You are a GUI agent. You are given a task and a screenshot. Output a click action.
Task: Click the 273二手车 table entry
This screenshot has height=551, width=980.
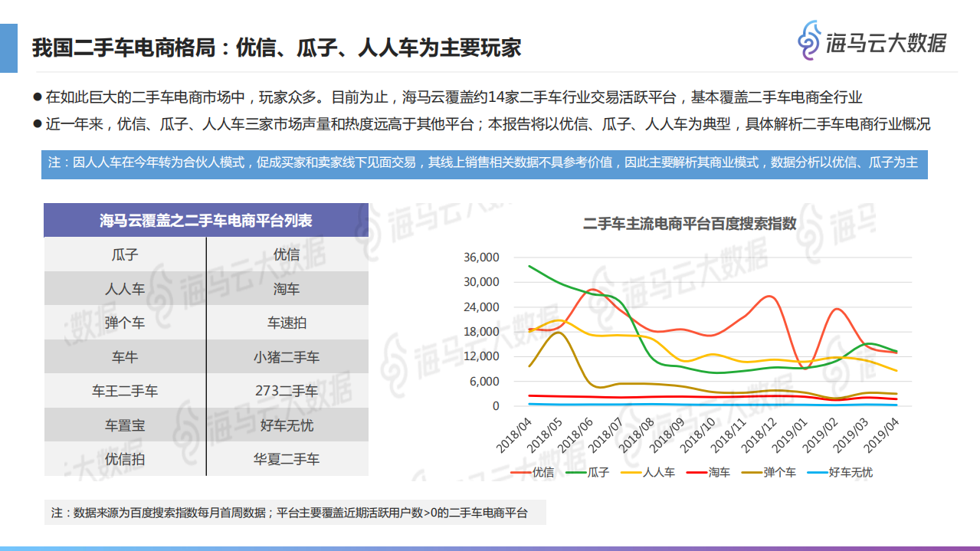point(287,390)
